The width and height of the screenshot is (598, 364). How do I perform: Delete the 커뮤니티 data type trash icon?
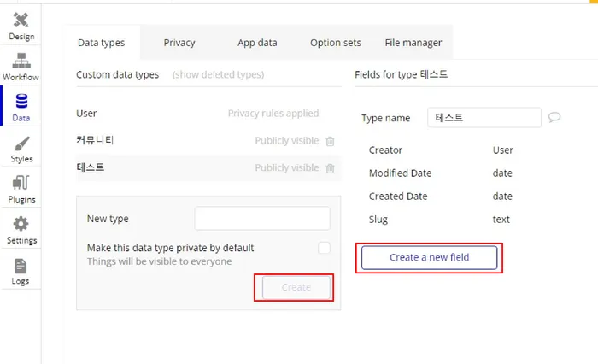tap(330, 141)
